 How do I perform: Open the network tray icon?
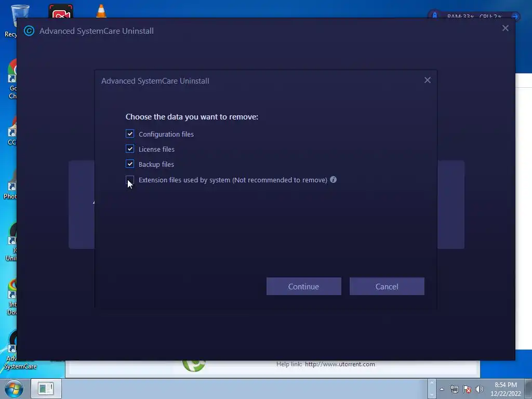pos(454,389)
